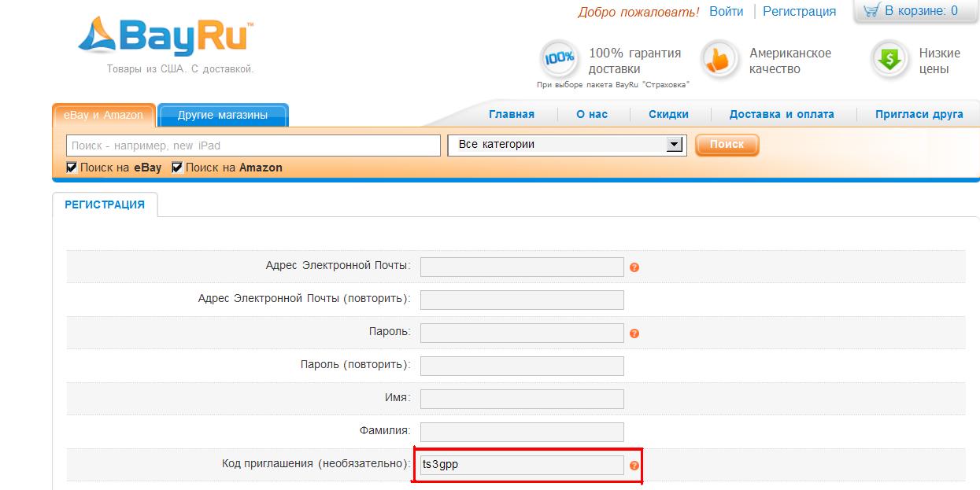Click the green dollar low prices icon
The image size is (980, 490).
coord(889,60)
